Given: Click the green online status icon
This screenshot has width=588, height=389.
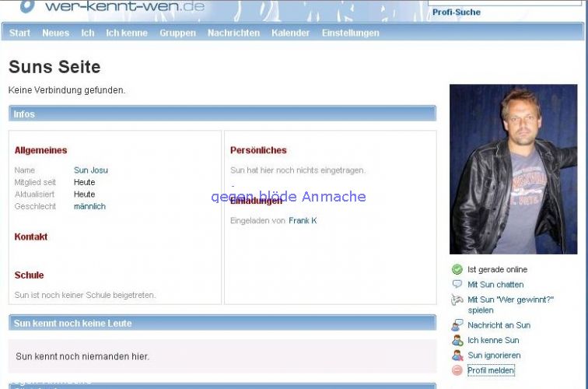Looking at the screenshot, I should 457,270.
